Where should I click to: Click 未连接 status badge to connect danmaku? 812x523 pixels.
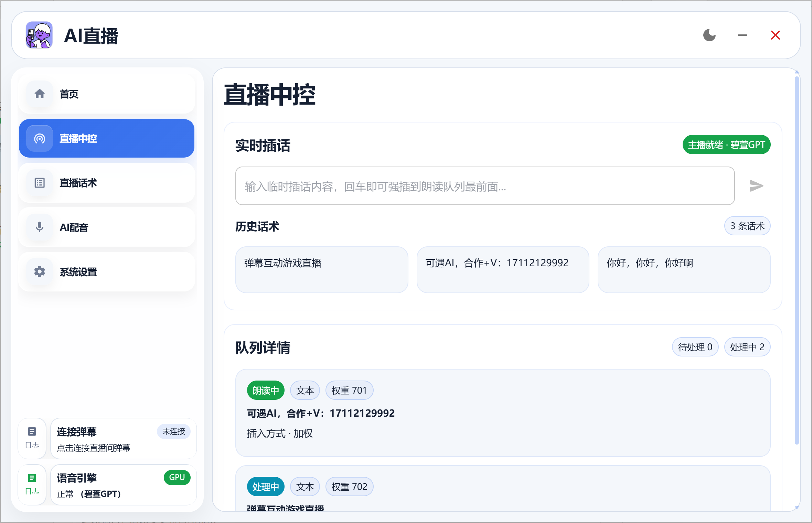[x=174, y=432]
